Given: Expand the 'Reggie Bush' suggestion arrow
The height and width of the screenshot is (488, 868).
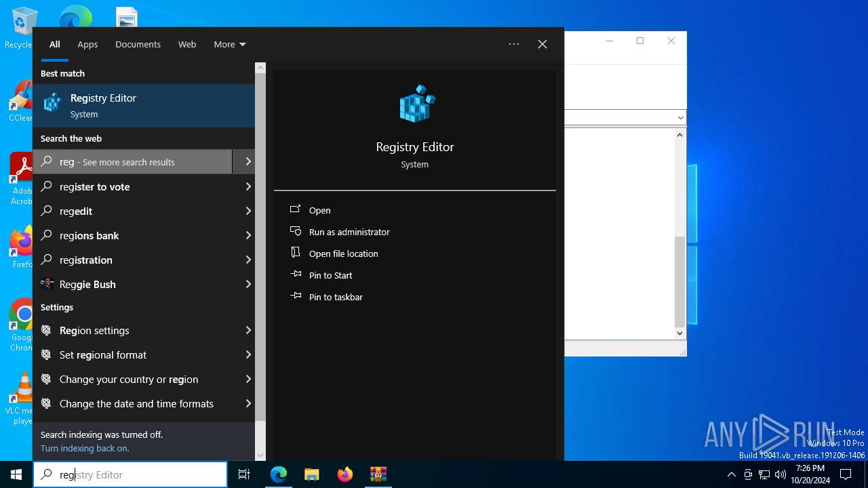Looking at the screenshot, I should [x=248, y=284].
